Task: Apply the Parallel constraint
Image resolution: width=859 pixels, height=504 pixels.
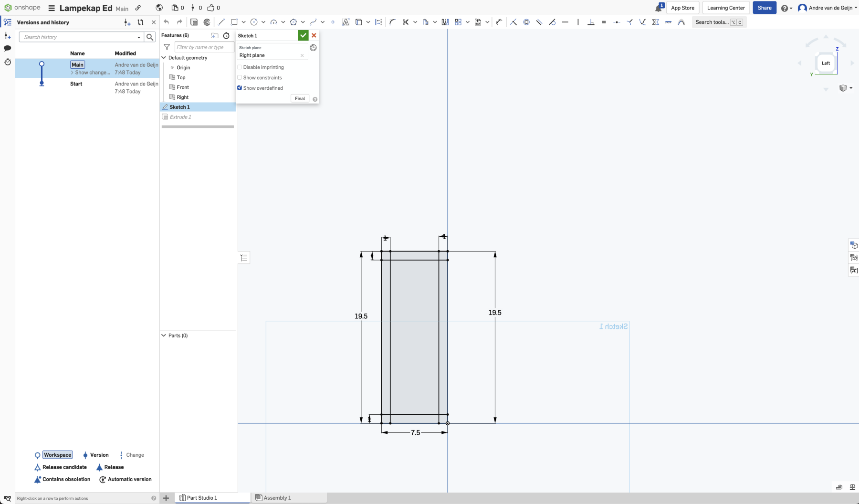Action: [539, 22]
